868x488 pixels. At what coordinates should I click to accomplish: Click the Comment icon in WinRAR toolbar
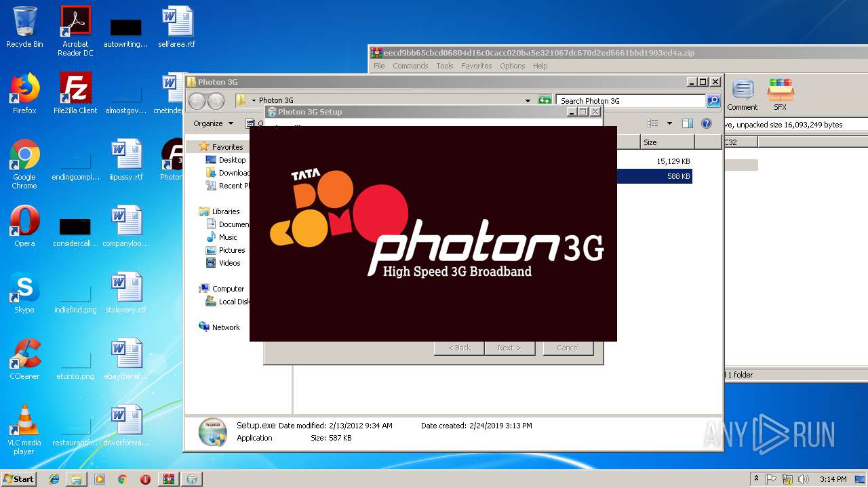coord(743,95)
